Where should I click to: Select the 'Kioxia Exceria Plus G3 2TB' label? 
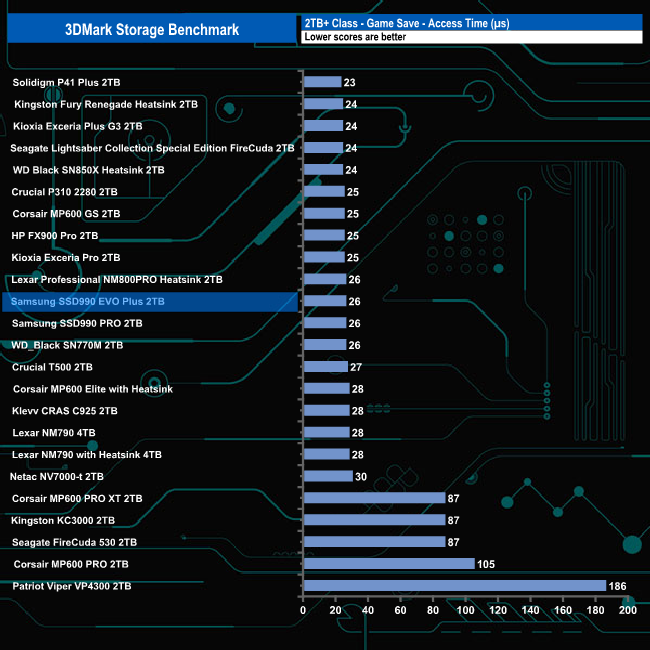click(78, 126)
